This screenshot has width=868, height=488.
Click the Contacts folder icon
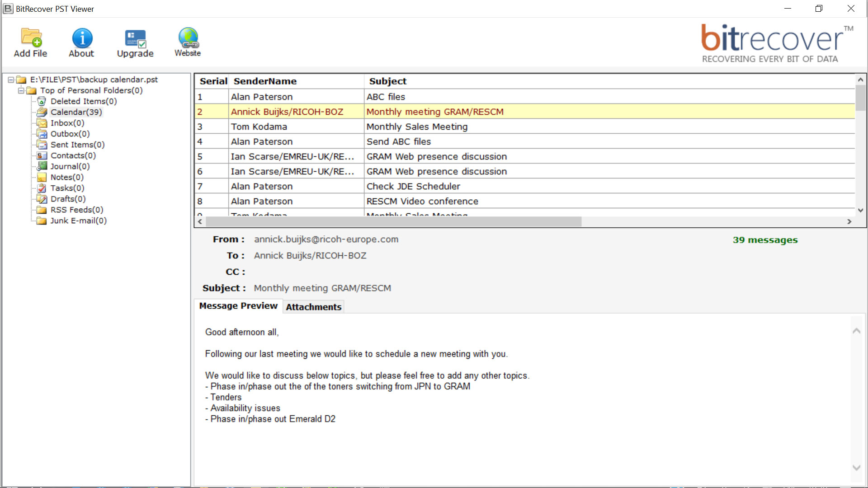tap(42, 155)
